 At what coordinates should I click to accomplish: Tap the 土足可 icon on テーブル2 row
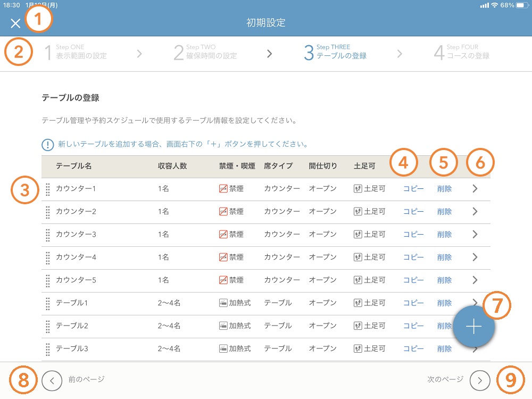click(x=357, y=326)
